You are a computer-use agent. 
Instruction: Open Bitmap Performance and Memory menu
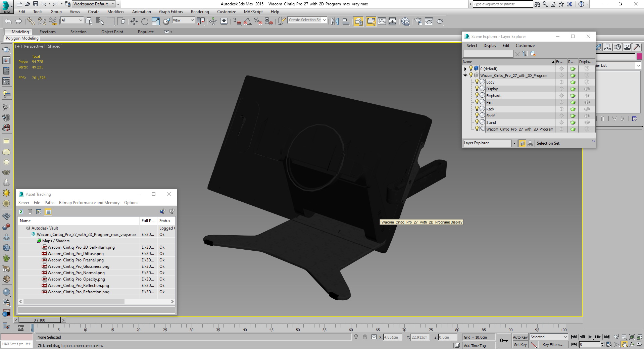click(x=89, y=203)
